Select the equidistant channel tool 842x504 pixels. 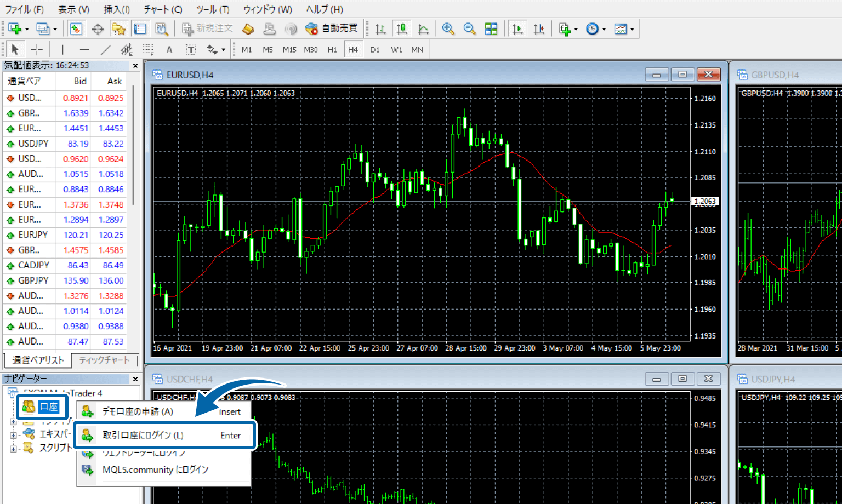click(127, 49)
